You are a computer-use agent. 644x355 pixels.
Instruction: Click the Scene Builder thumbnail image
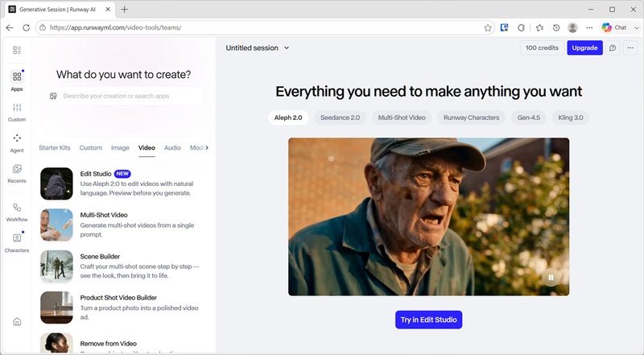56,266
